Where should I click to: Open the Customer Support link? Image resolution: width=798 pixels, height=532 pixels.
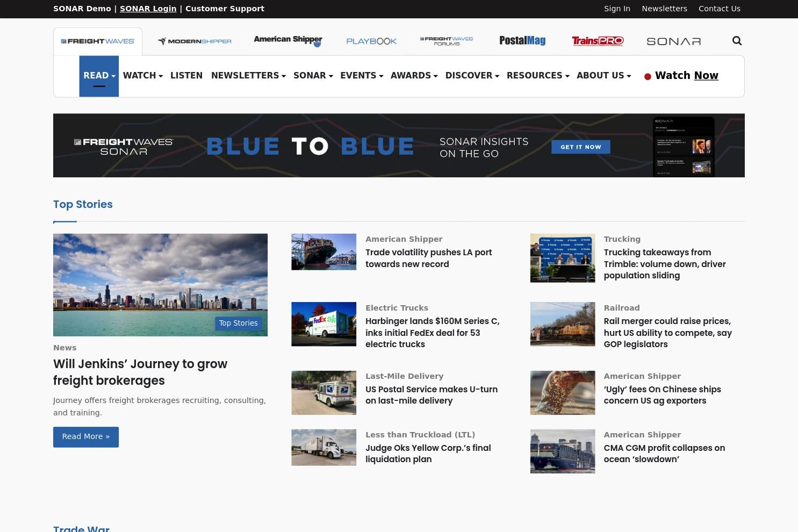tap(225, 9)
